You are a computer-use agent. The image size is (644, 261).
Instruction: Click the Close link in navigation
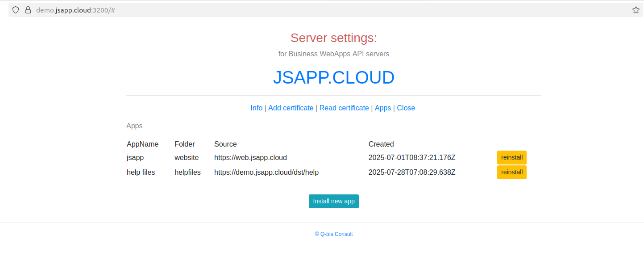[x=406, y=108]
